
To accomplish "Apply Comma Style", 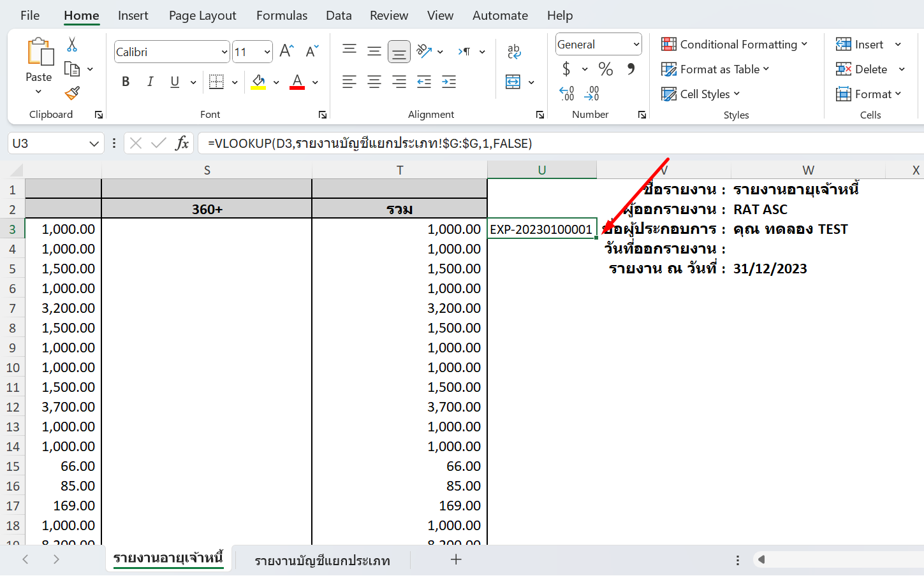I will [x=631, y=68].
